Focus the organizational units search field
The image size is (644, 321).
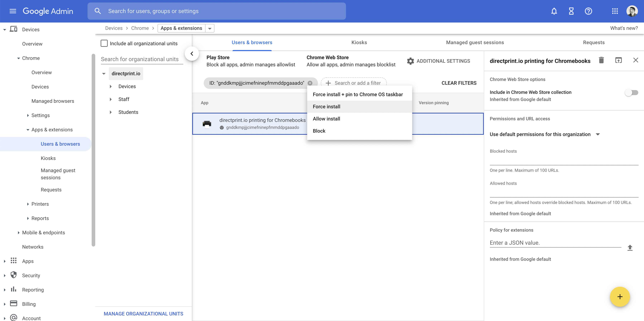click(x=142, y=59)
